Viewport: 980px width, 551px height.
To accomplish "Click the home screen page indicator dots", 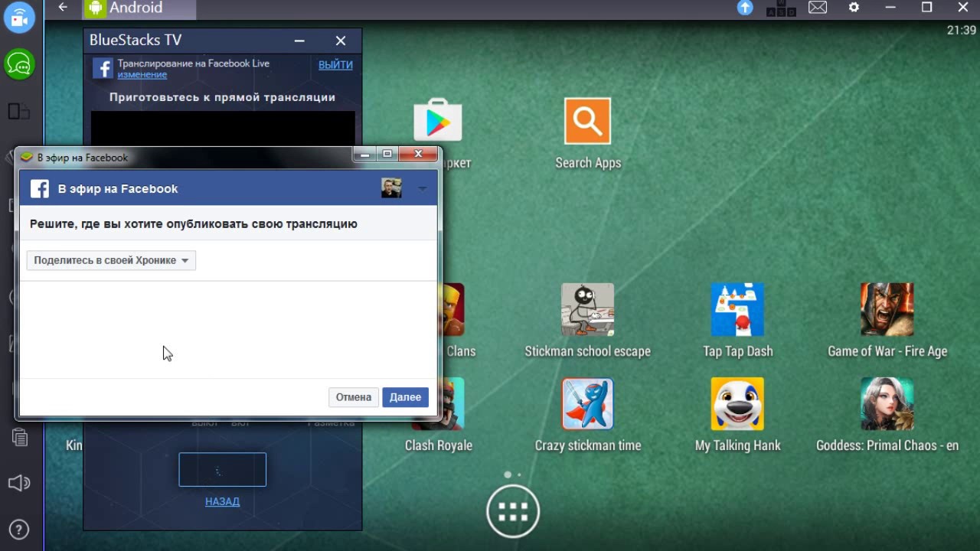I will [513, 474].
